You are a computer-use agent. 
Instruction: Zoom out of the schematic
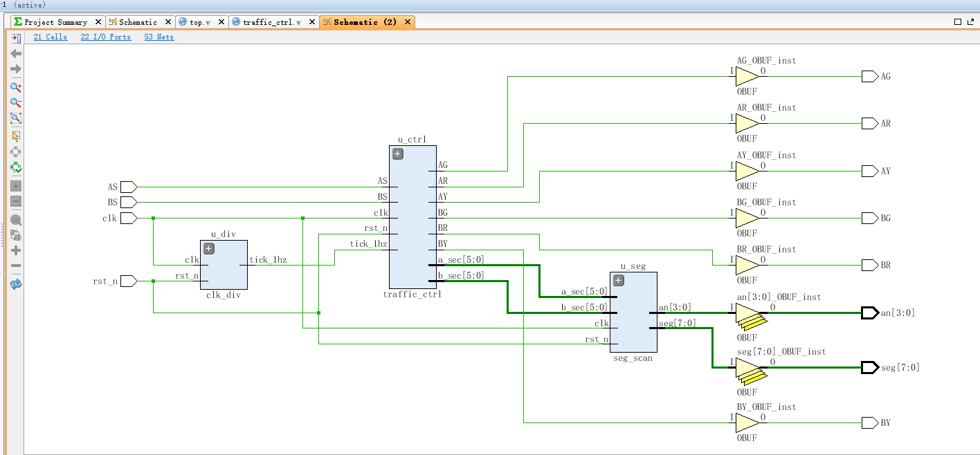coord(16,102)
